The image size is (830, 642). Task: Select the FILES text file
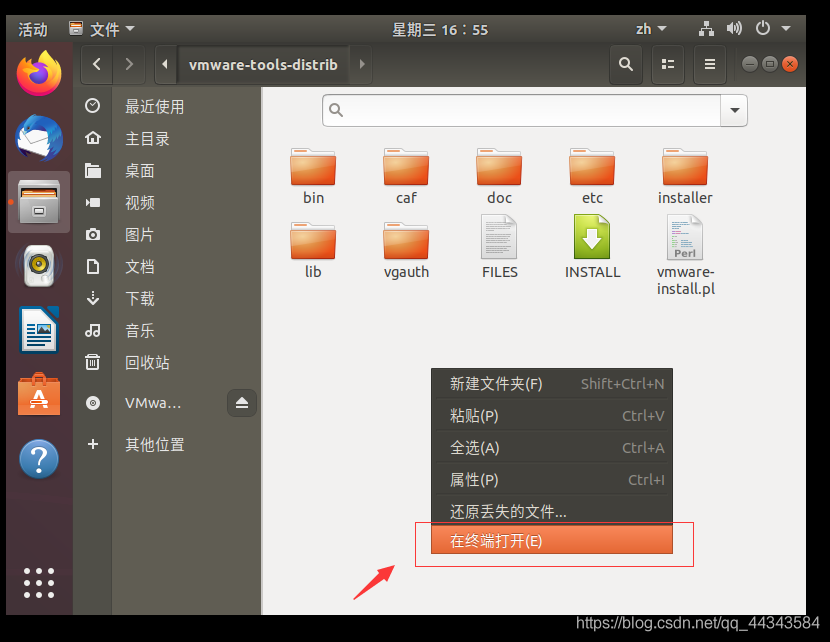[499, 247]
